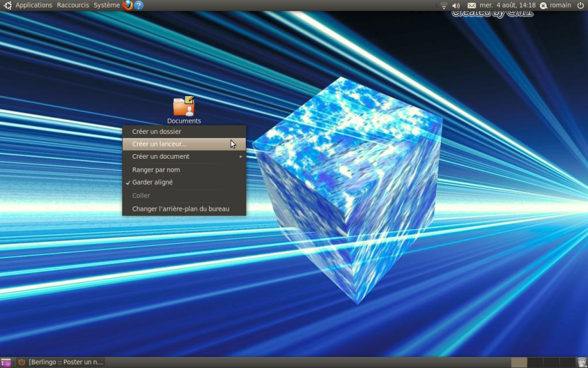Click the power shutdown icon
588x368 pixels.
coord(581,5)
